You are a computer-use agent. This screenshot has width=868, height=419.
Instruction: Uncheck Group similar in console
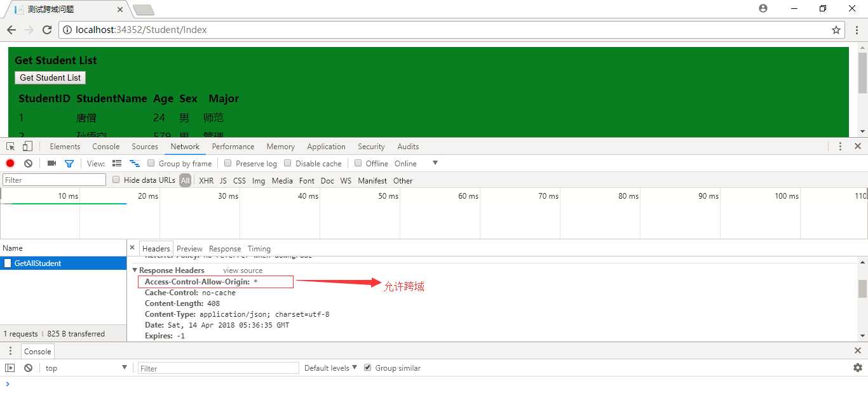pos(367,367)
